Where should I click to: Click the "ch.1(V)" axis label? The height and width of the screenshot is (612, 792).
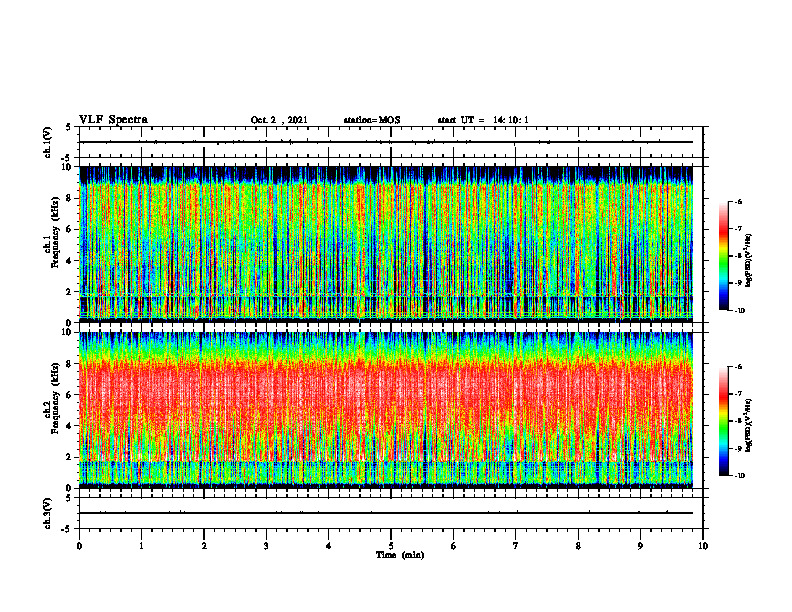click(48, 142)
